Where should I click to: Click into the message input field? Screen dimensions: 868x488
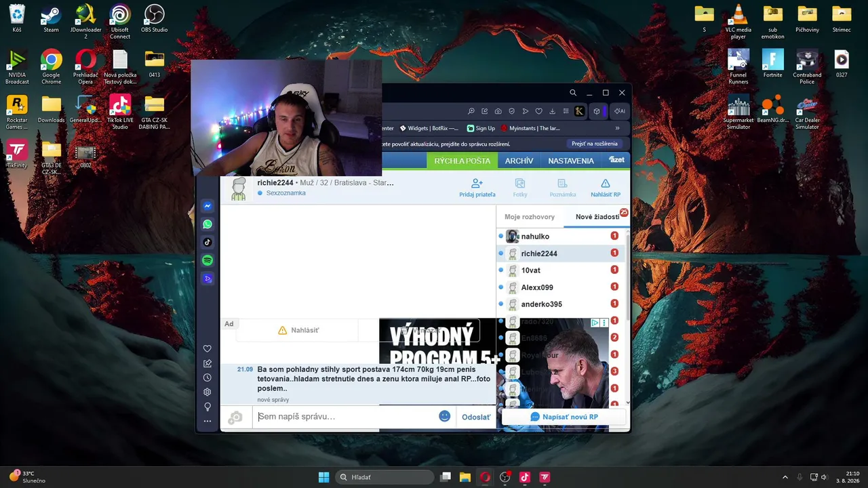(345, 416)
